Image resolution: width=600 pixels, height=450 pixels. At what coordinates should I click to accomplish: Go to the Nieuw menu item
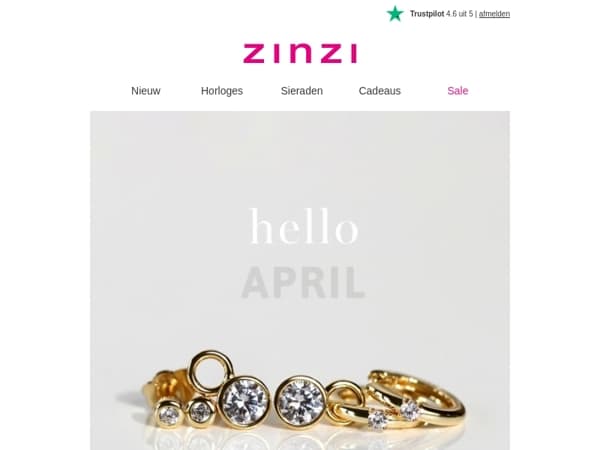(146, 91)
